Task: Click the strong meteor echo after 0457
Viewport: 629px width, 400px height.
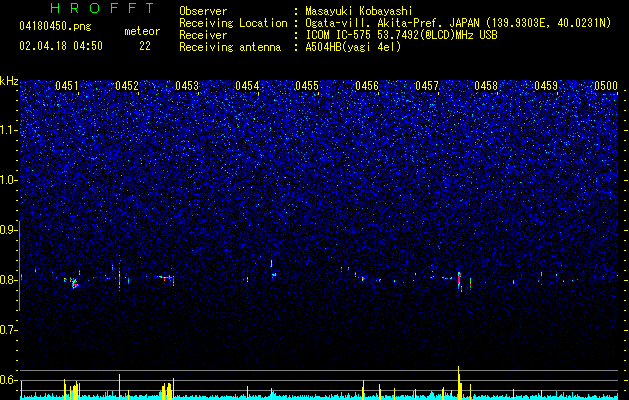Action: pyautogui.click(x=460, y=281)
